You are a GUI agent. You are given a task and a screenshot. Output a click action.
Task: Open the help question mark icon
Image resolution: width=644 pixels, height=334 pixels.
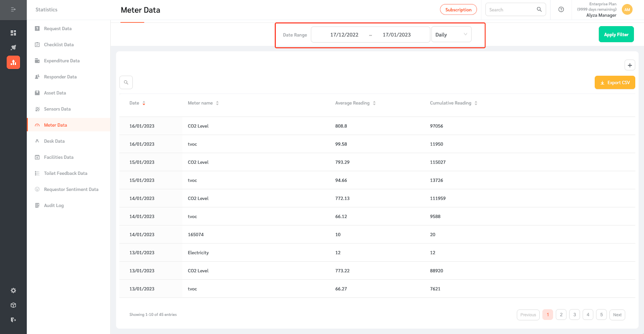coord(561,10)
